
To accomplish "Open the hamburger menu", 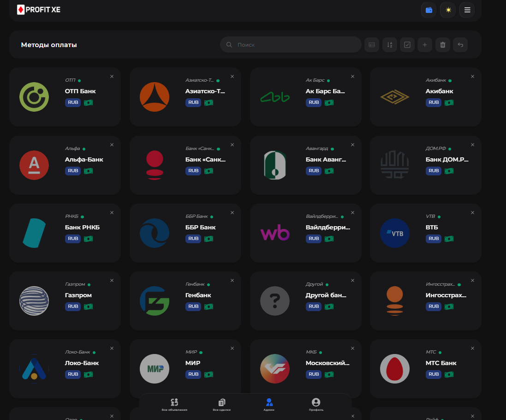I will coord(467,10).
